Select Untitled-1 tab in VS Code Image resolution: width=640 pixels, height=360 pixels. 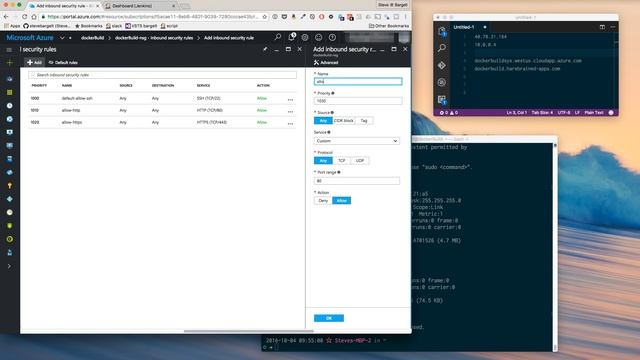[464, 27]
